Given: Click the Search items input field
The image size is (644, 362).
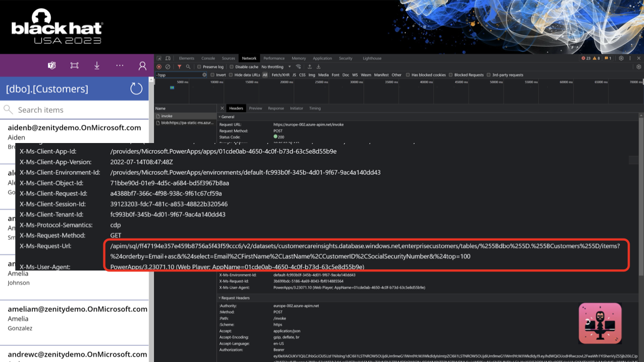Looking at the screenshot, I should pyautogui.click(x=74, y=109).
